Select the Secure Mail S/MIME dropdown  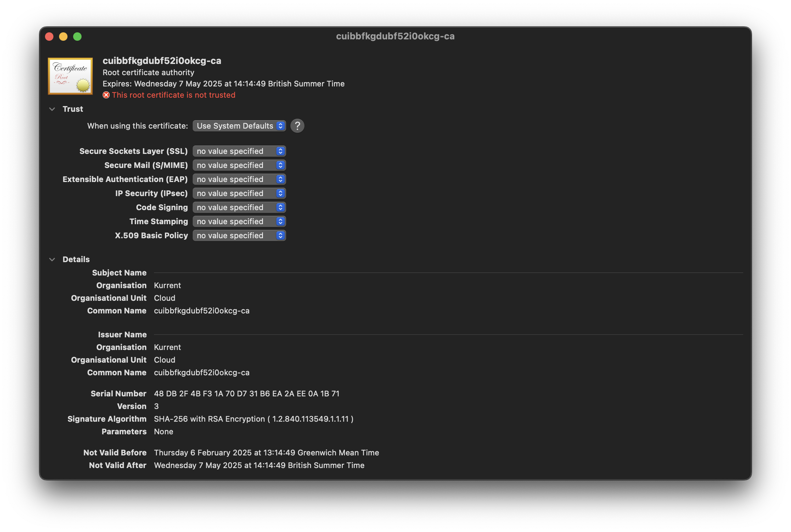pyautogui.click(x=239, y=164)
